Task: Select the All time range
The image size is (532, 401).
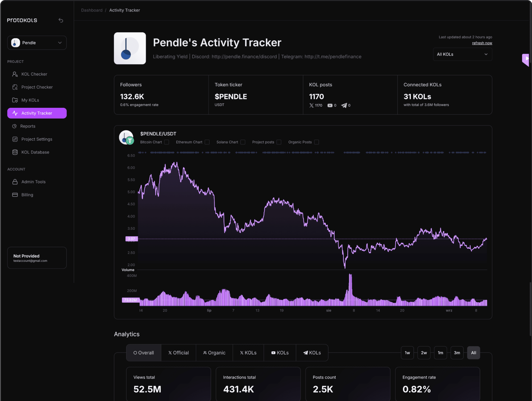Action: [474, 353]
